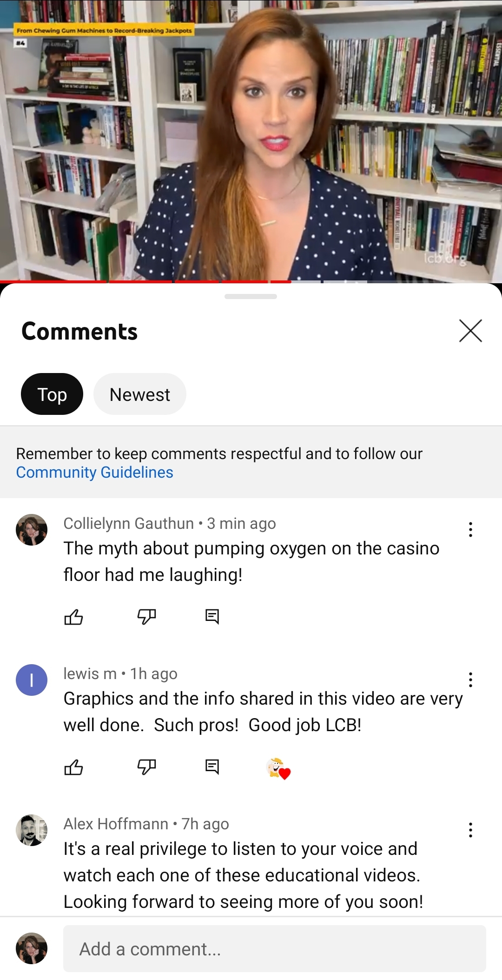Open Collielynn Gauthun's profile avatar
The height and width of the screenshot is (980, 502).
coord(32,530)
